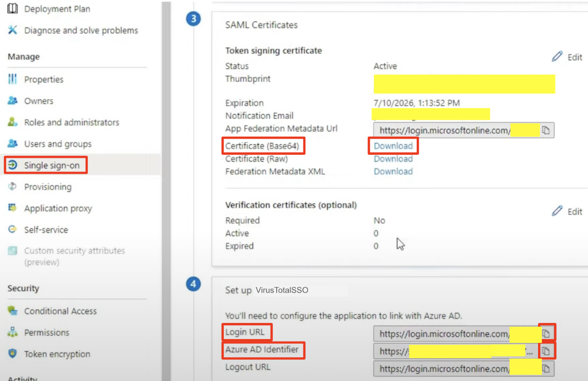
Task: Click the Properties bars icon
Action: tap(13, 79)
